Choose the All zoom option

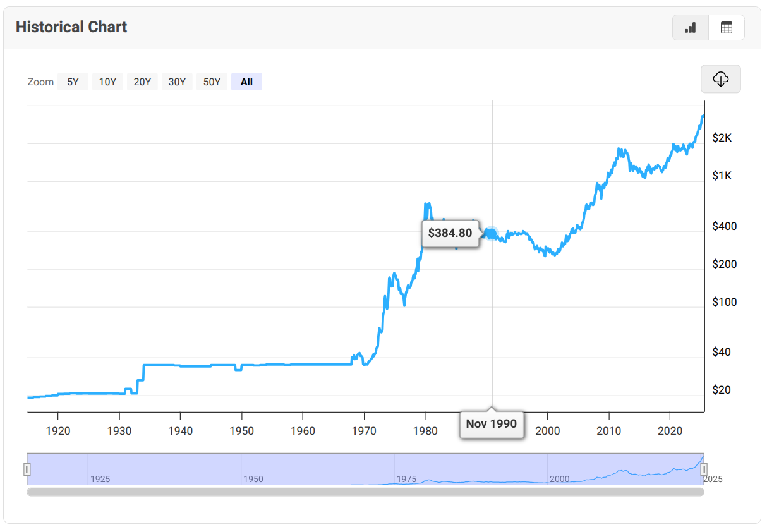click(246, 82)
